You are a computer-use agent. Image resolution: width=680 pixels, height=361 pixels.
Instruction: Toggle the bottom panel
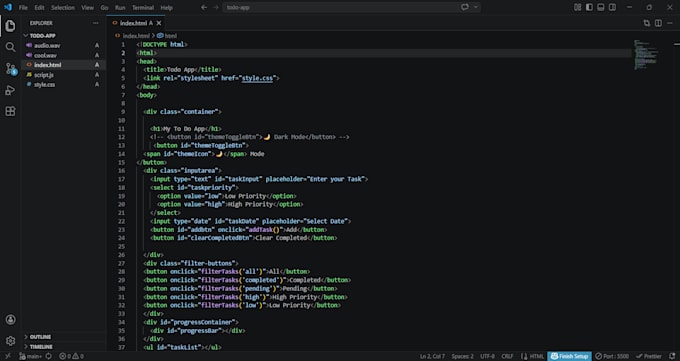tap(601, 7)
